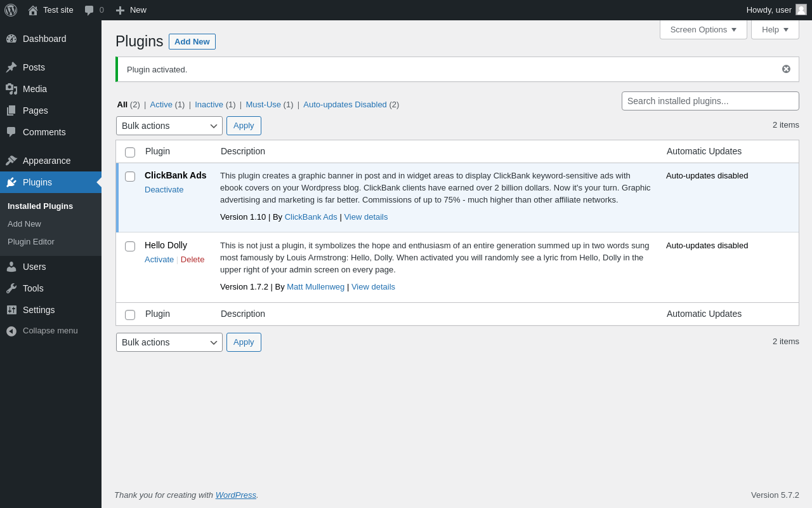This screenshot has height=508, width=812.
Task: Click the Appearance brush icon
Action: pos(11,161)
